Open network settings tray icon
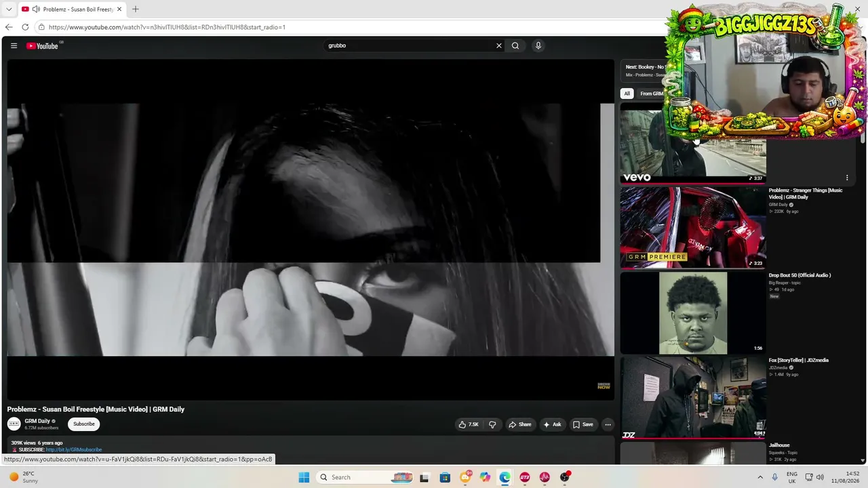Viewport: 868px width, 488px height. (x=810, y=477)
